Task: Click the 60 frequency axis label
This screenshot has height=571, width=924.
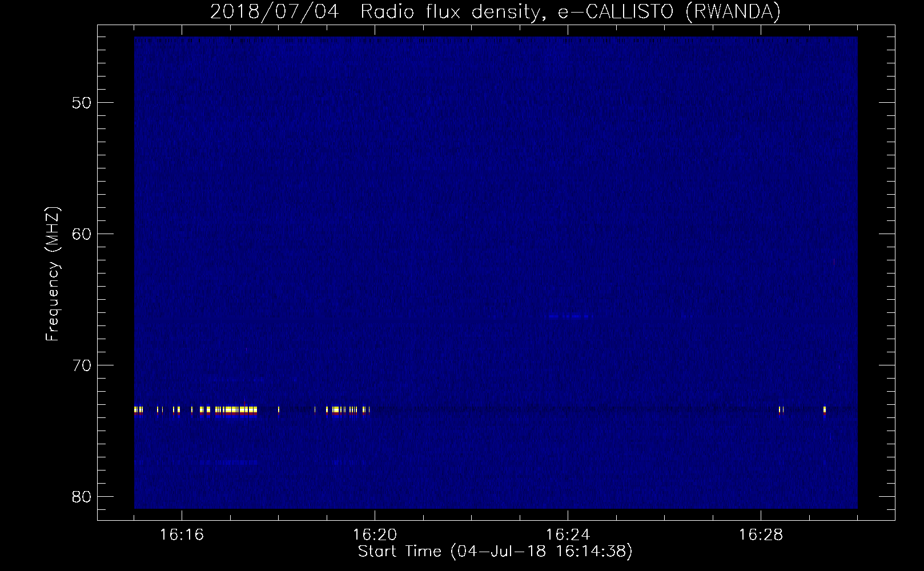Action: (82, 234)
